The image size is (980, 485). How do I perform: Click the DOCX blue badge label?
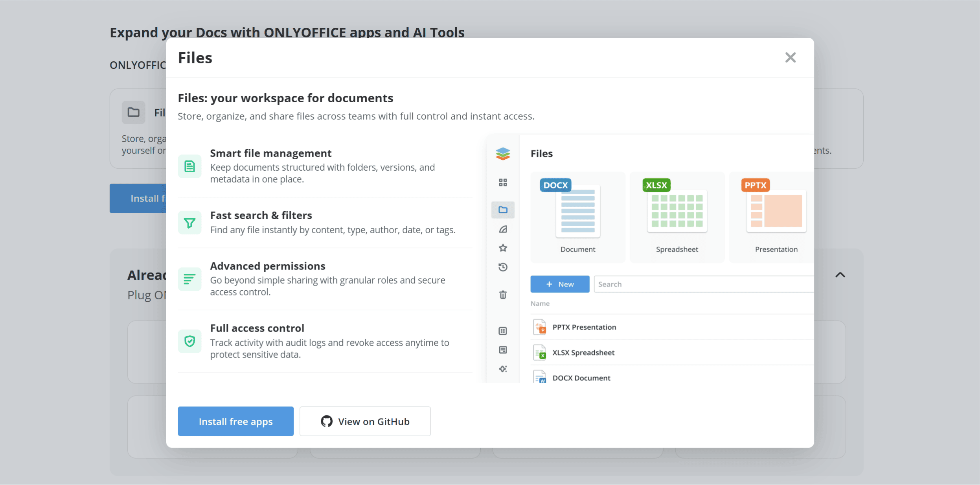555,185
